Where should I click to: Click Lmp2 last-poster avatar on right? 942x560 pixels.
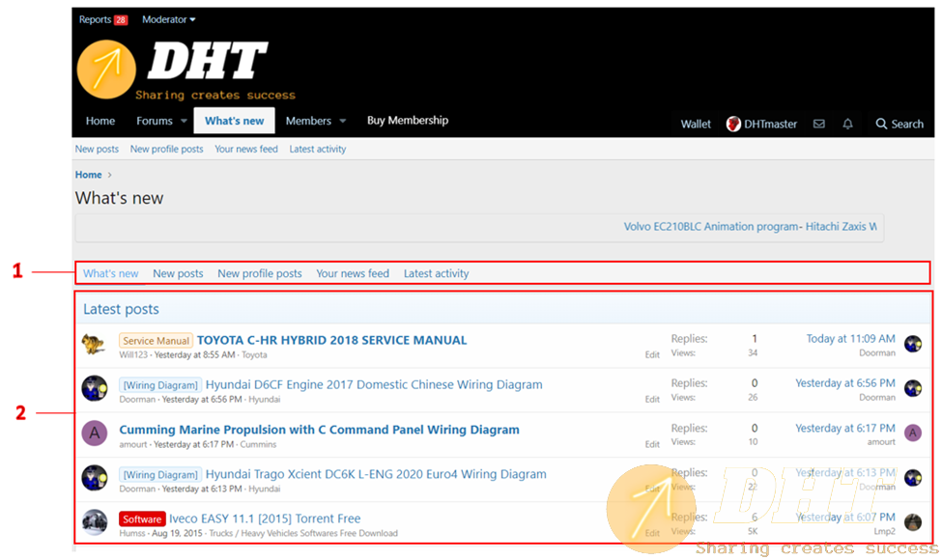(x=913, y=522)
